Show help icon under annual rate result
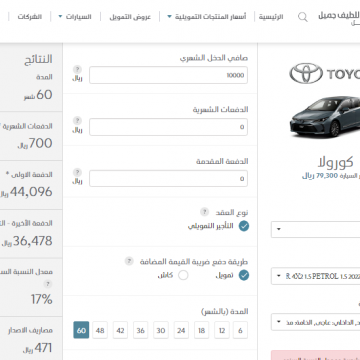The image size is (360, 360). (48, 284)
